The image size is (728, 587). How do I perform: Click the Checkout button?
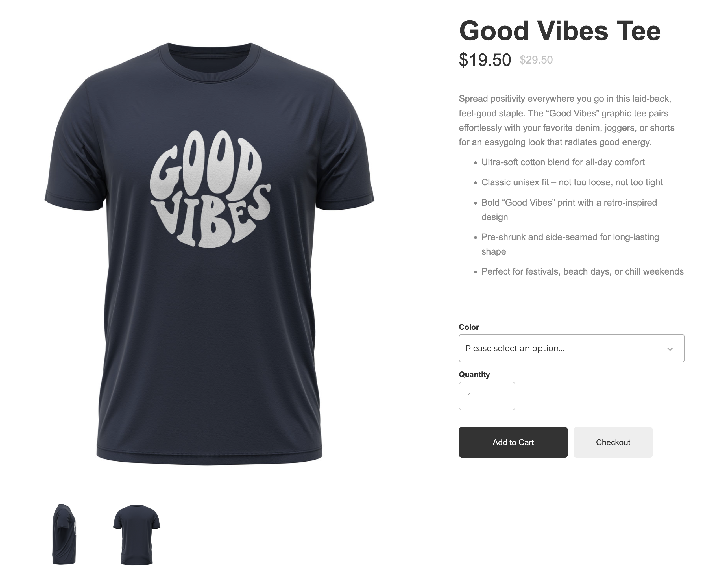coord(613,442)
